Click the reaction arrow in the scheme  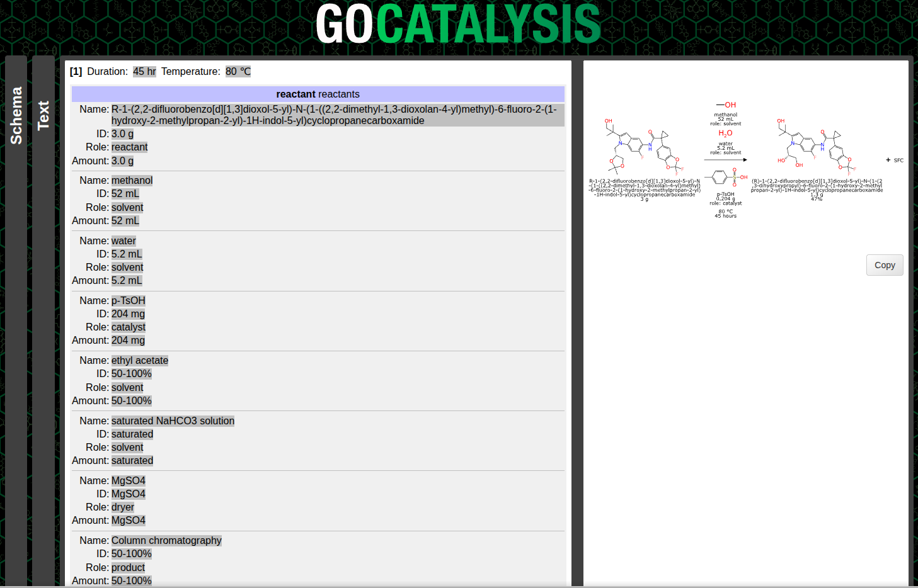(x=725, y=160)
